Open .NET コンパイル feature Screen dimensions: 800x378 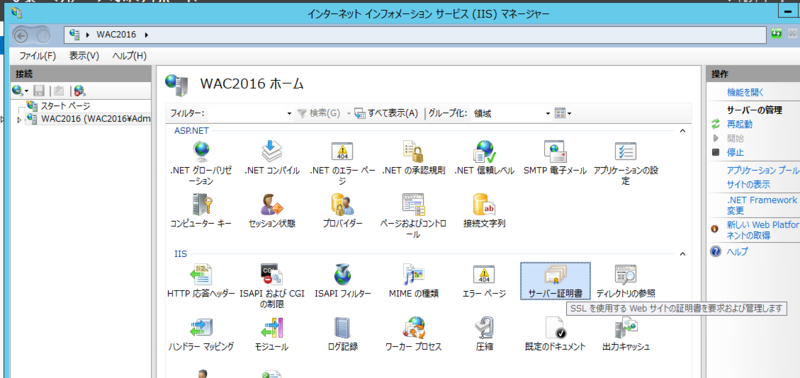coord(271,158)
